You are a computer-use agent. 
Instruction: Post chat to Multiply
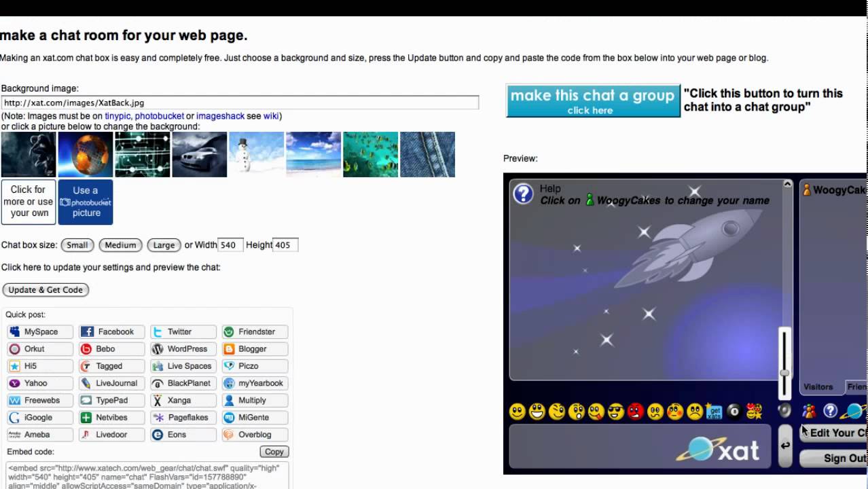255,401
